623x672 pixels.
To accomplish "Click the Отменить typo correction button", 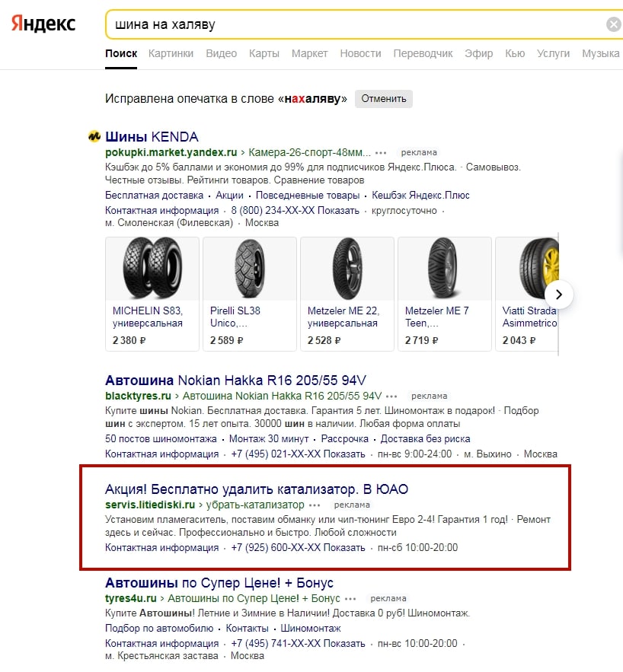I will pos(383,99).
